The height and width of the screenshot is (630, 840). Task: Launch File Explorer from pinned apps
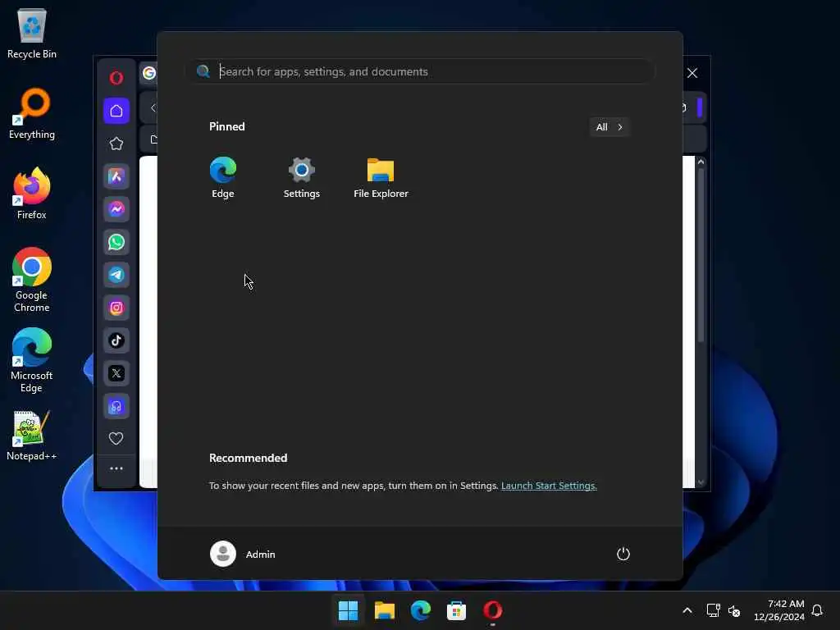[x=381, y=178]
